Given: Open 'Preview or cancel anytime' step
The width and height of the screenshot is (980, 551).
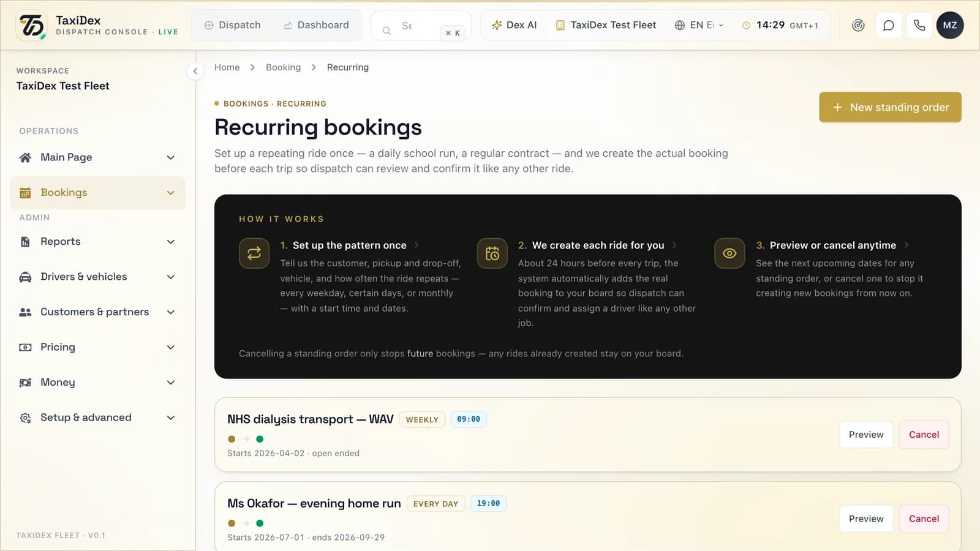Looking at the screenshot, I should 832,245.
